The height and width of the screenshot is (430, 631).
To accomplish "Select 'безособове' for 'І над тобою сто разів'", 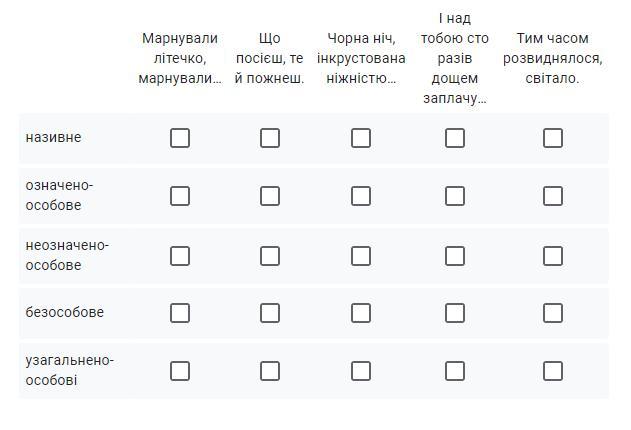I will pyautogui.click(x=455, y=313).
